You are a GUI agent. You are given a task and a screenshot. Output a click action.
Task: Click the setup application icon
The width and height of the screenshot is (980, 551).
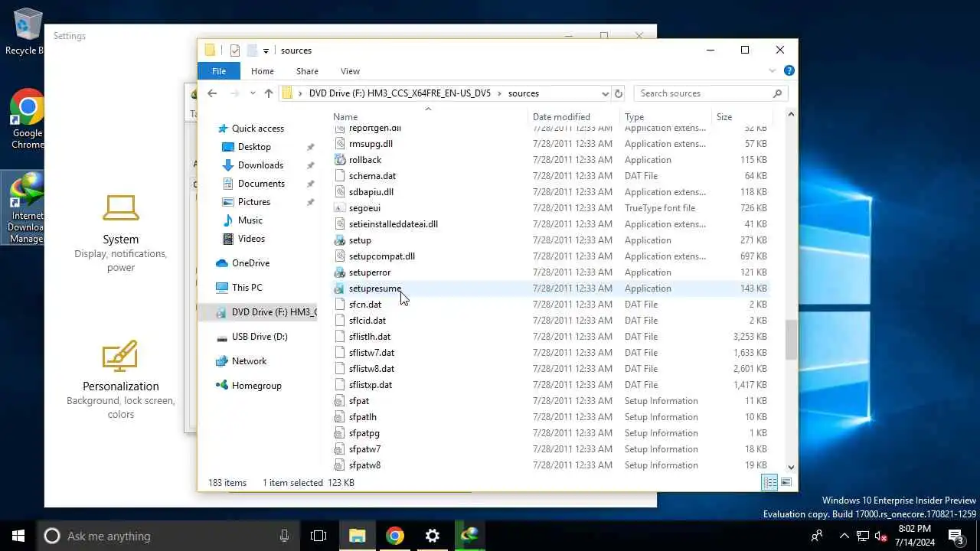(x=341, y=240)
